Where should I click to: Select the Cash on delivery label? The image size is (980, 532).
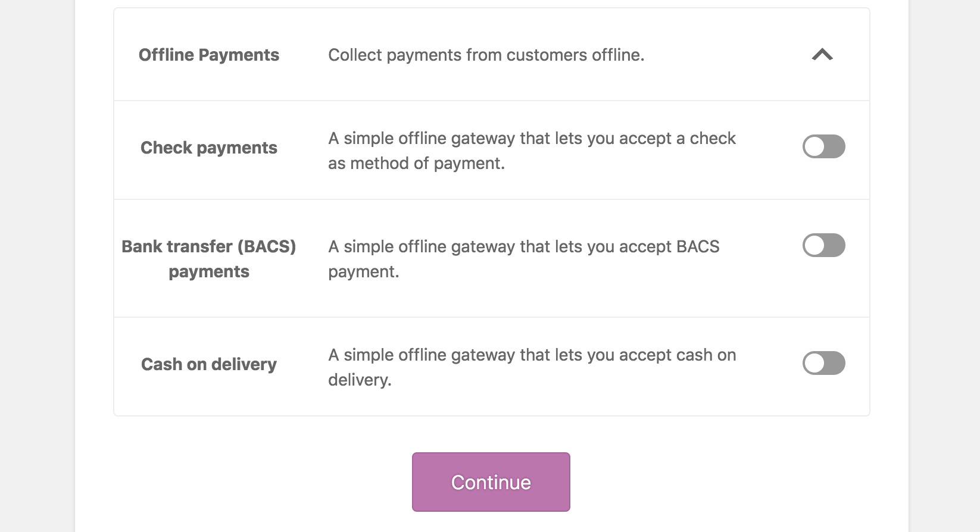[x=209, y=364]
